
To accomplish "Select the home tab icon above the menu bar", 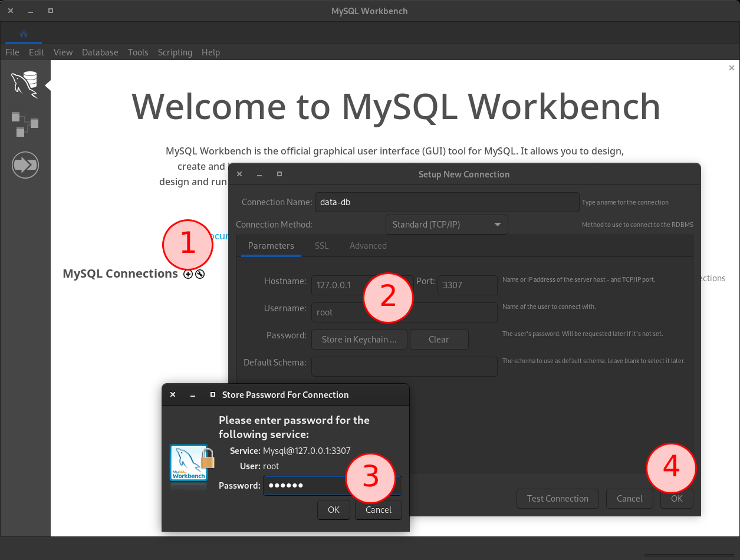I will point(23,34).
